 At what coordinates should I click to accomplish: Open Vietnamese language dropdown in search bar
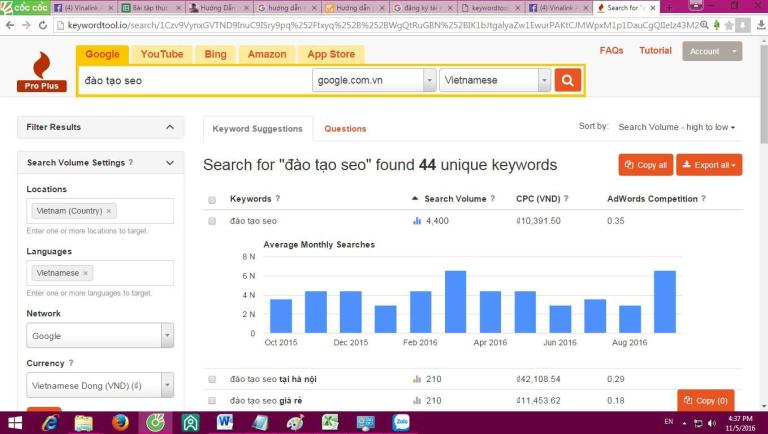(495, 80)
